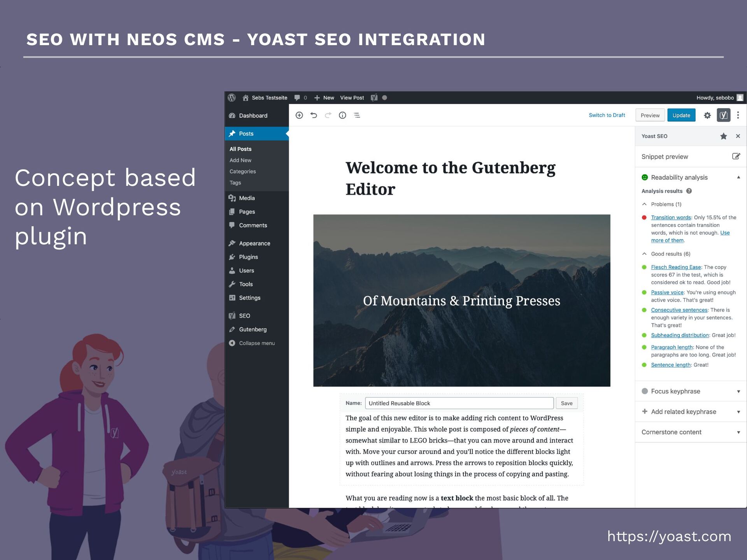Screen dimensions: 747x560
Task: Open View Post in admin bar
Action: coord(352,98)
